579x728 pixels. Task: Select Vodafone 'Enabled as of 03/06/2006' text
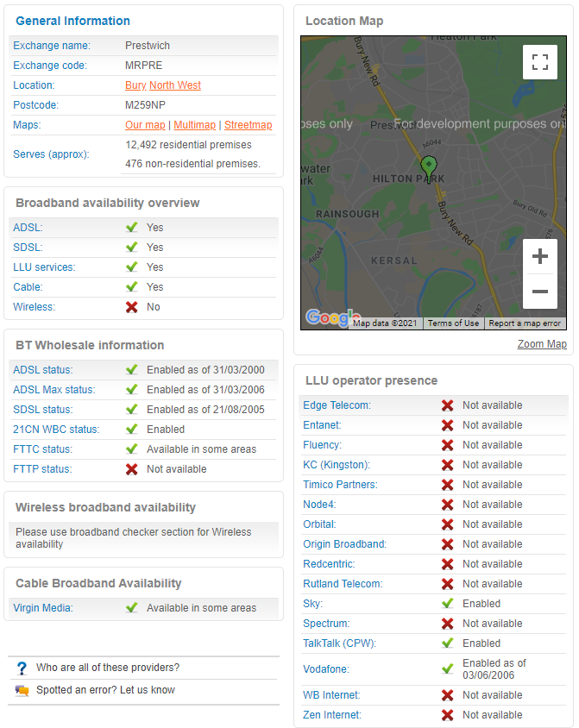pyautogui.click(x=494, y=669)
